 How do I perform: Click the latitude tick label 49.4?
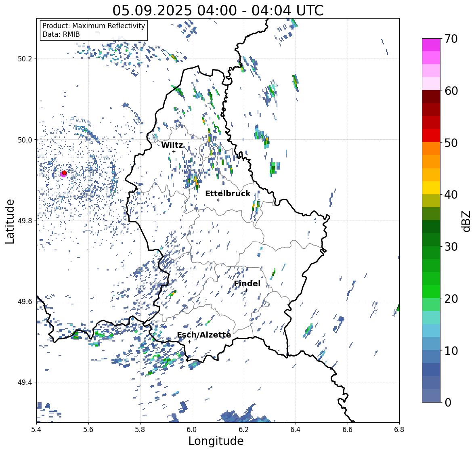point(25,382)
